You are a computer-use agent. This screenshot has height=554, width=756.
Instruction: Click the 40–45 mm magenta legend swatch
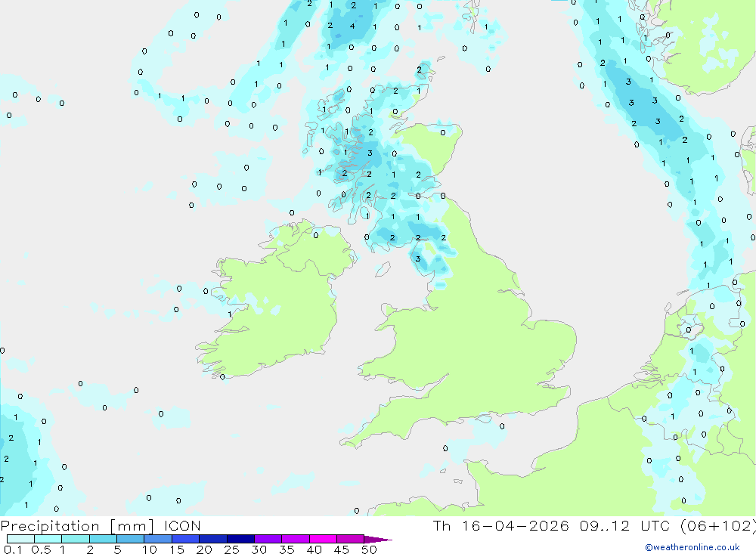323,539
